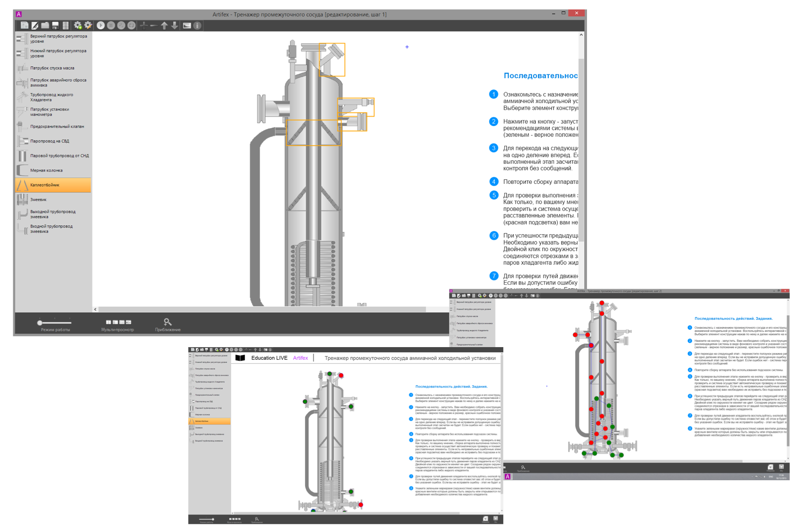Image resolution: width=812 pixels, height=531 pixels.
Task: Click the plus icon in main toolbar
Action: (x=144, y=25)
